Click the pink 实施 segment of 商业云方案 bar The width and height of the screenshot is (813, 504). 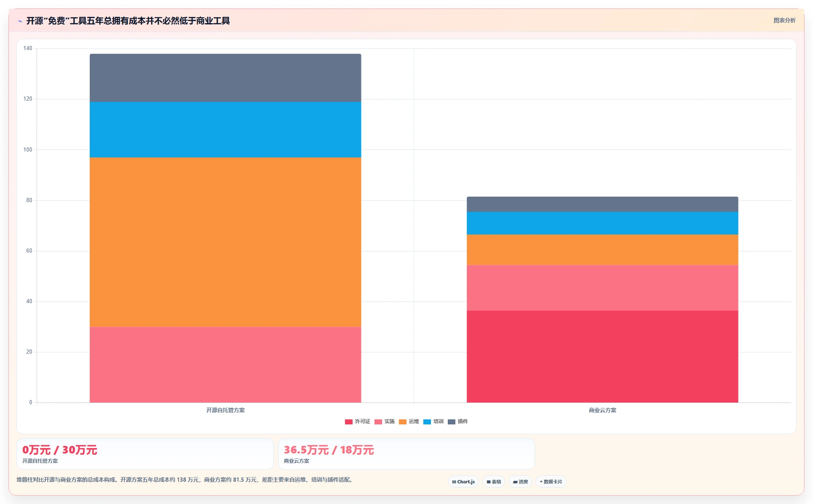tap(602, 288)
